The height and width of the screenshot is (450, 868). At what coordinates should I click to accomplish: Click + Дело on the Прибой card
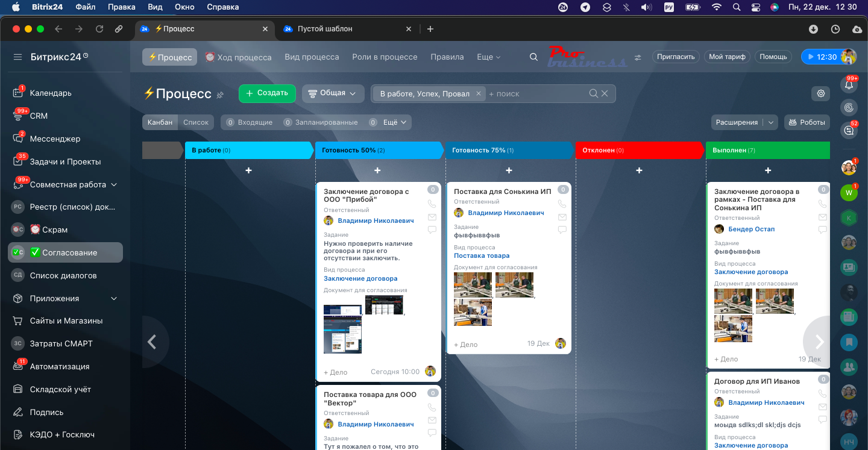pos(336,372)
